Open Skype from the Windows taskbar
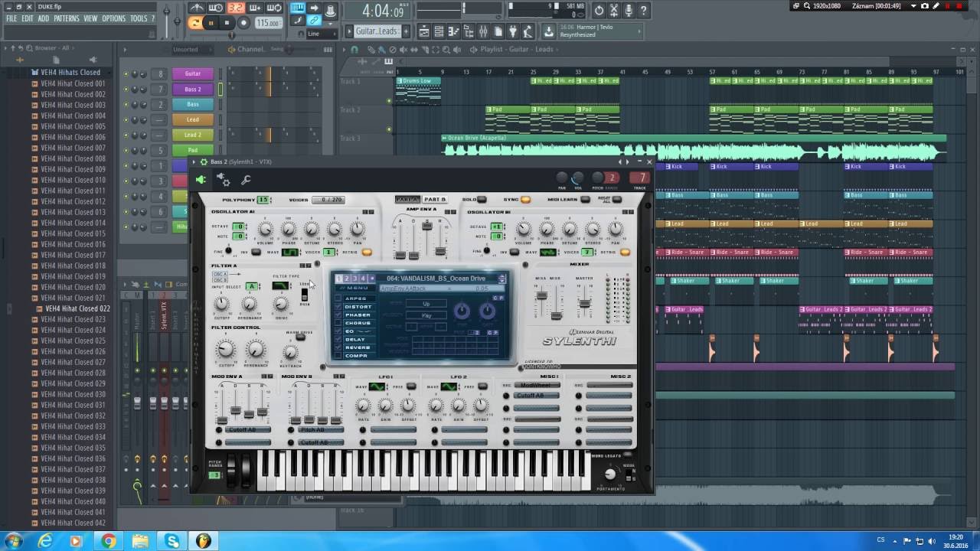 pos(172,541)
